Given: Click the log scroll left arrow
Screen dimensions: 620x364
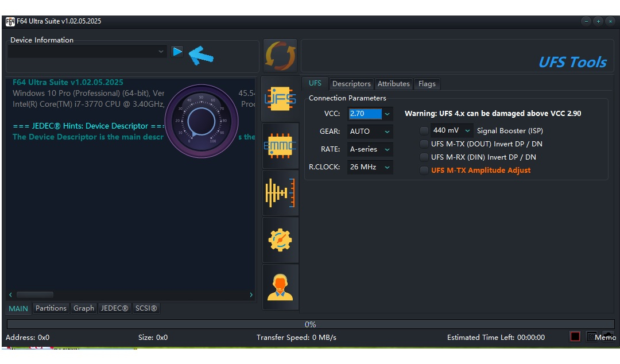Looking at the screenshot, I should 10,295.
